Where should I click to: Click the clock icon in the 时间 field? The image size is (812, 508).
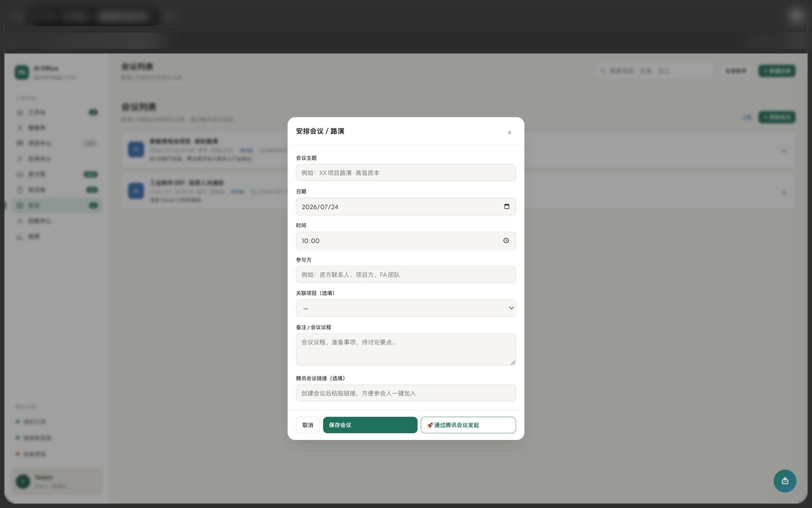pyautogui.click(x=506, y=241)
